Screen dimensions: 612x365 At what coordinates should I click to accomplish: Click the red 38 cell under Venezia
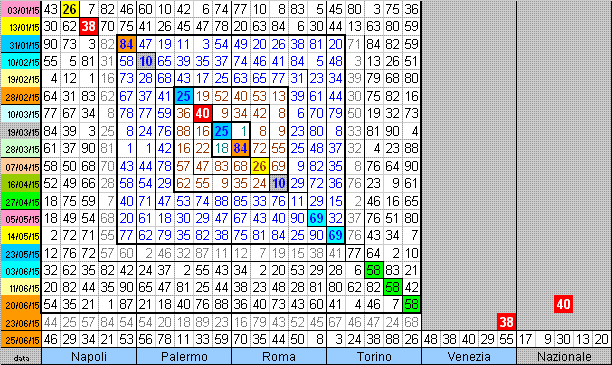507,322
